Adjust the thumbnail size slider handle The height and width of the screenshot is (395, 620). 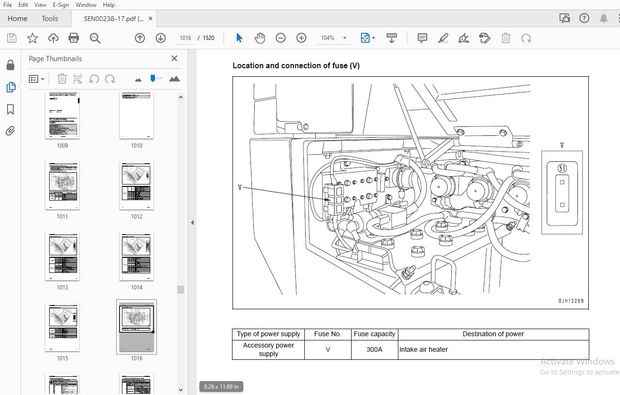pyautogui.click(x=153, y=78)
